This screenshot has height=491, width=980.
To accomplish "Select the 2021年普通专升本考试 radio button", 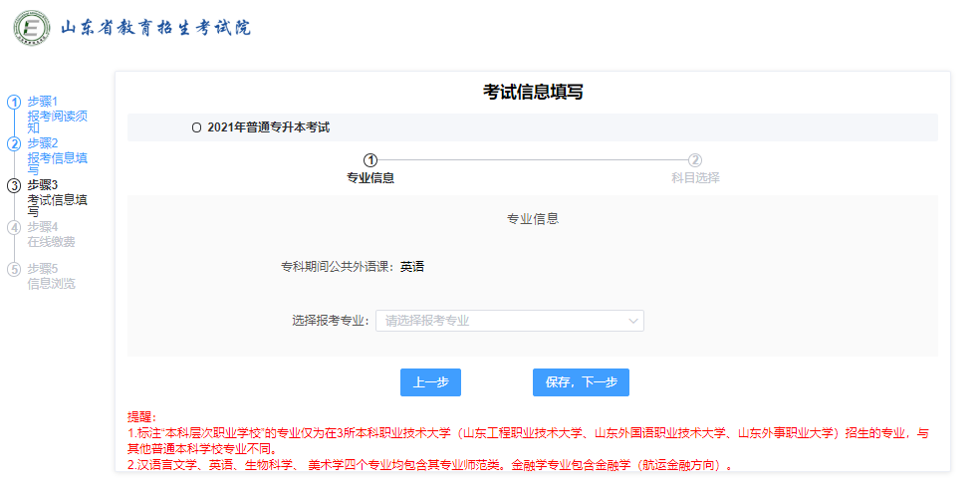I will tap(196, 127).
